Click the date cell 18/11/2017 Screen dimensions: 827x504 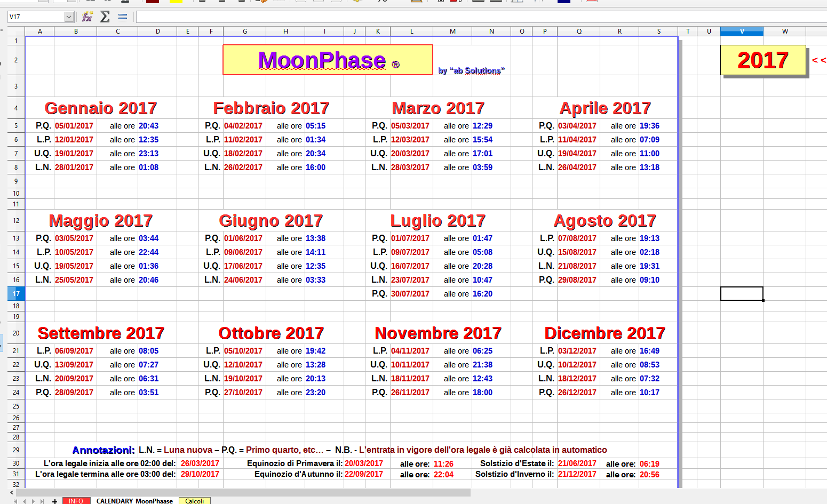coord(410,379)
